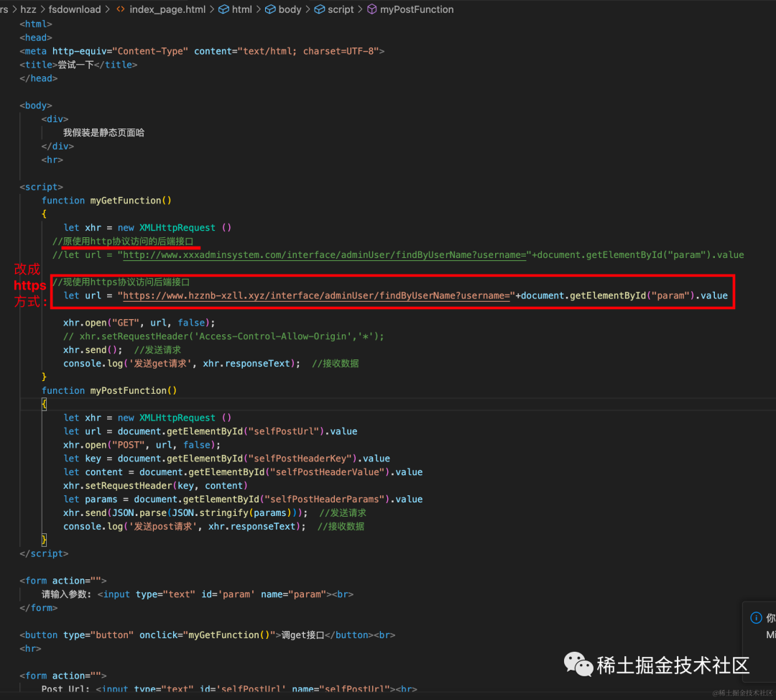Click the closing </form> tag
Image resolution: width=776 pixels, height=700 pixels.
39,608
